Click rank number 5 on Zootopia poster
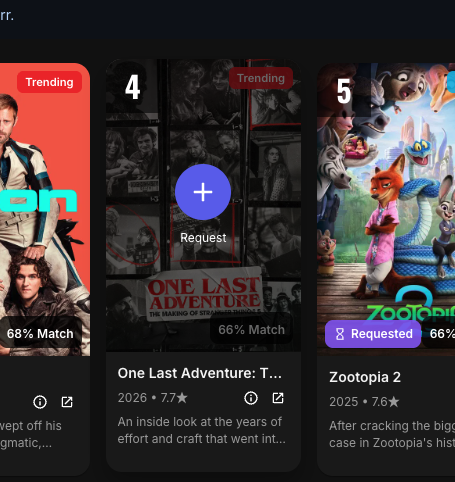 (x=344, y=91)
